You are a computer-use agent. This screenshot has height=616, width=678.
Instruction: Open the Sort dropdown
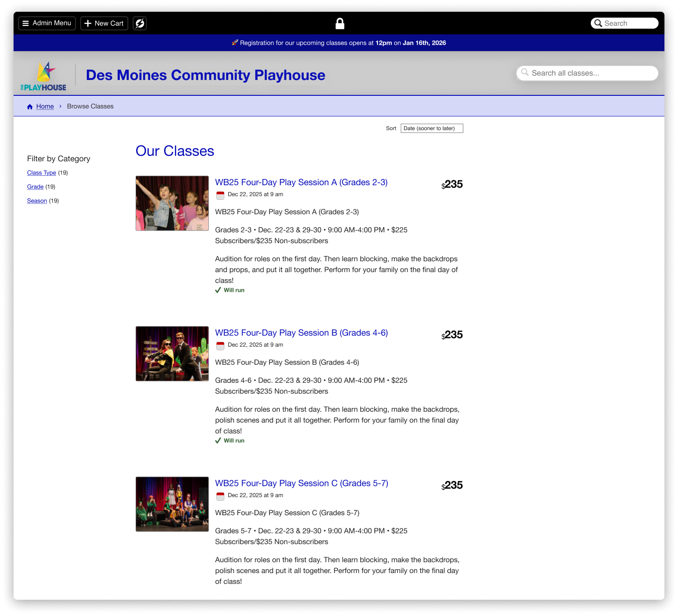431,128
